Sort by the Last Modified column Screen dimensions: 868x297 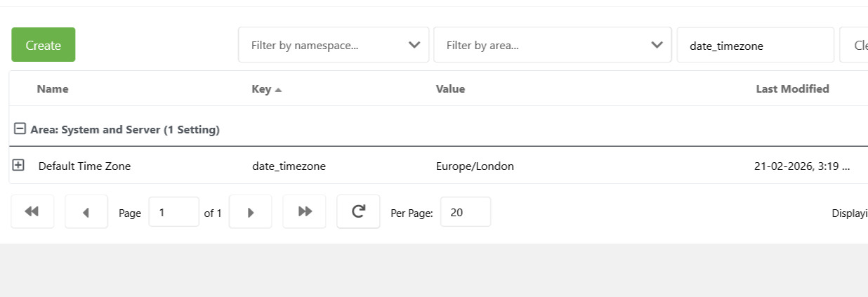coord(792,88)
